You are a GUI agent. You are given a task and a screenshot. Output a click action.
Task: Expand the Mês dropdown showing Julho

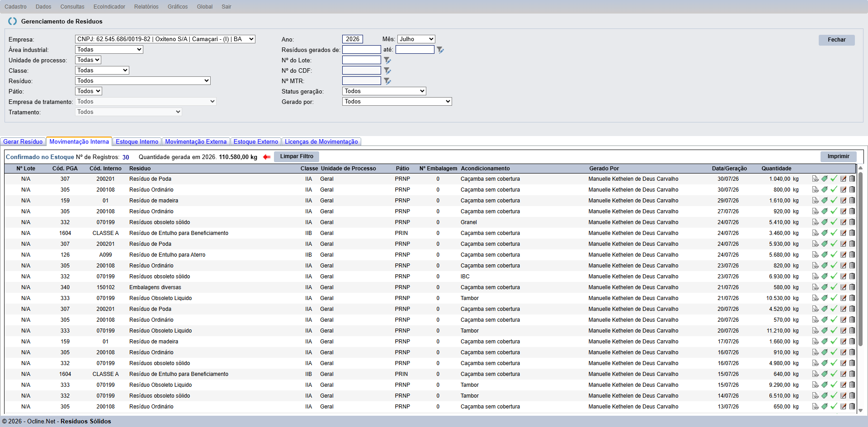click(x=416, y=39)
